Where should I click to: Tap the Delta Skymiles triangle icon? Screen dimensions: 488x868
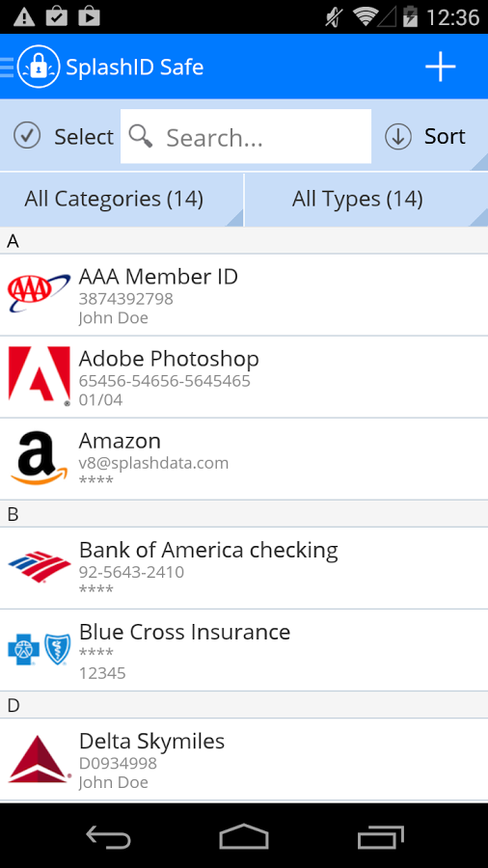click(x=40, y=759)
